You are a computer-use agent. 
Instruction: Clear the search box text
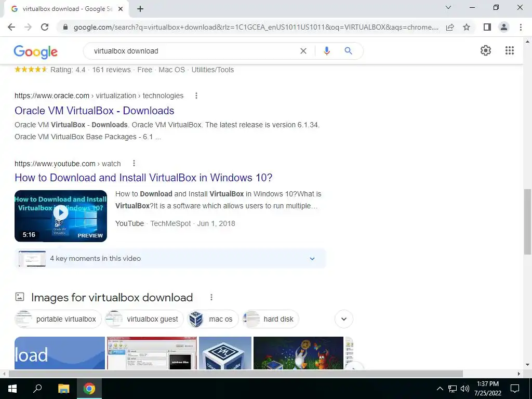[x=303, y=51]
